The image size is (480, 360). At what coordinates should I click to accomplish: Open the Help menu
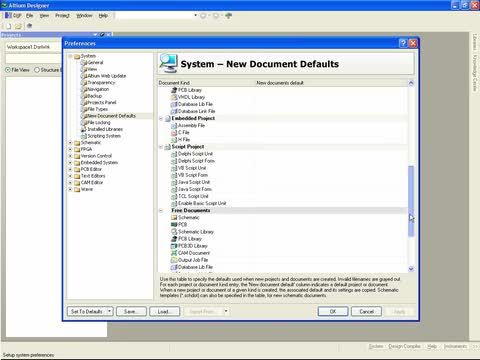tap(103, 16)
